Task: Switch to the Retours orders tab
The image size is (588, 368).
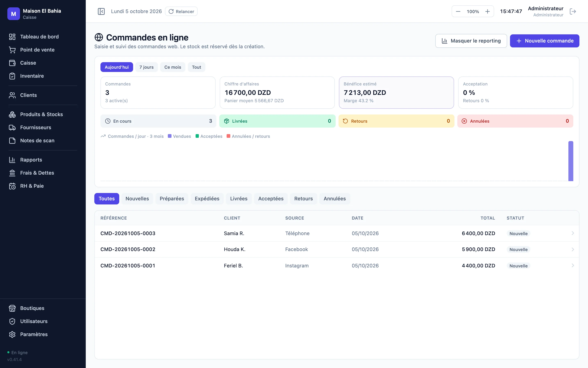Action: click(303, 199)
